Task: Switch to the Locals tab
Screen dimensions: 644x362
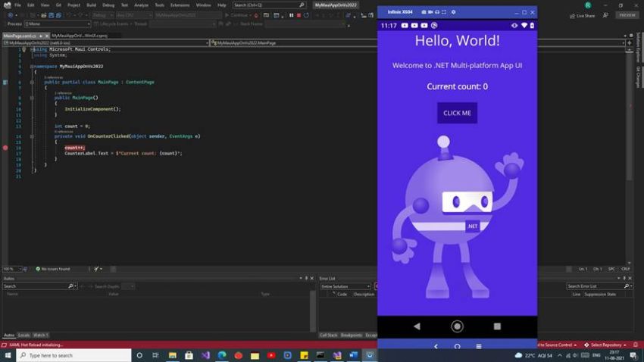Action: (23, 335)
